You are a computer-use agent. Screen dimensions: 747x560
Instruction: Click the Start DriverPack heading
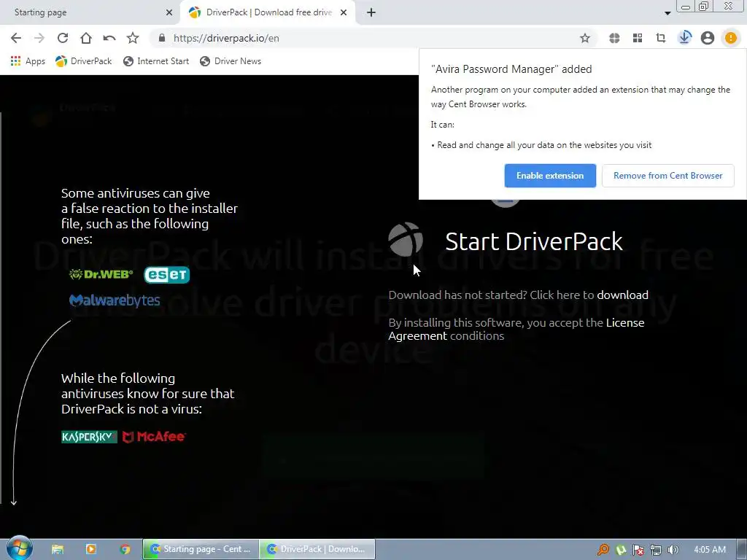coord(533,241)
